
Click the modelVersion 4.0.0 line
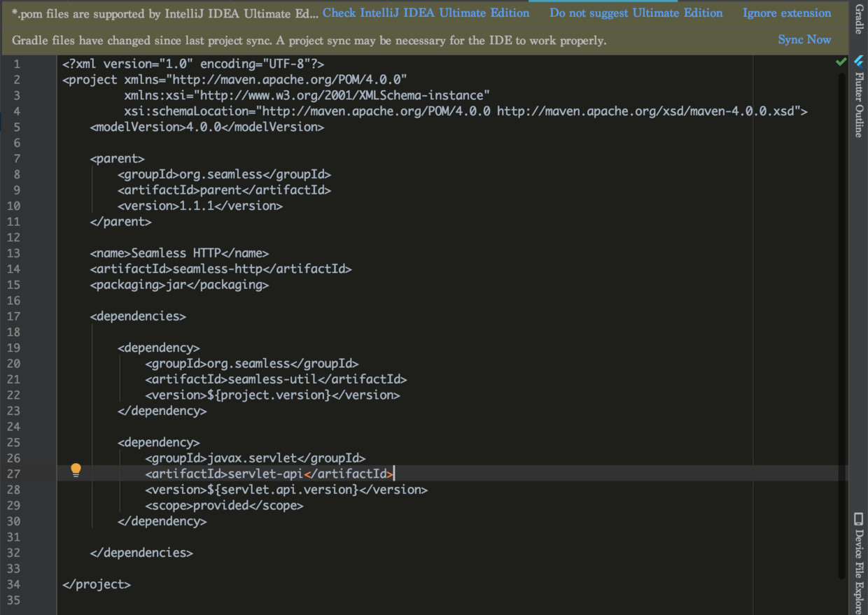(x=207, y=127)
